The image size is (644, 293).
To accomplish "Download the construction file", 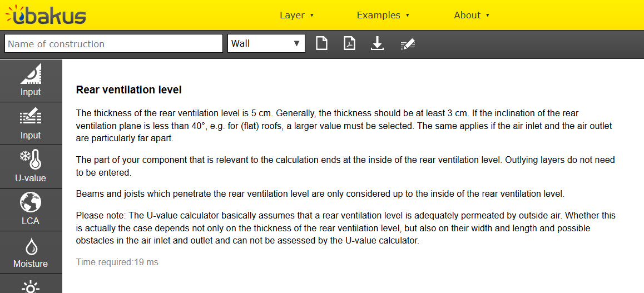I will coord(377,43).
